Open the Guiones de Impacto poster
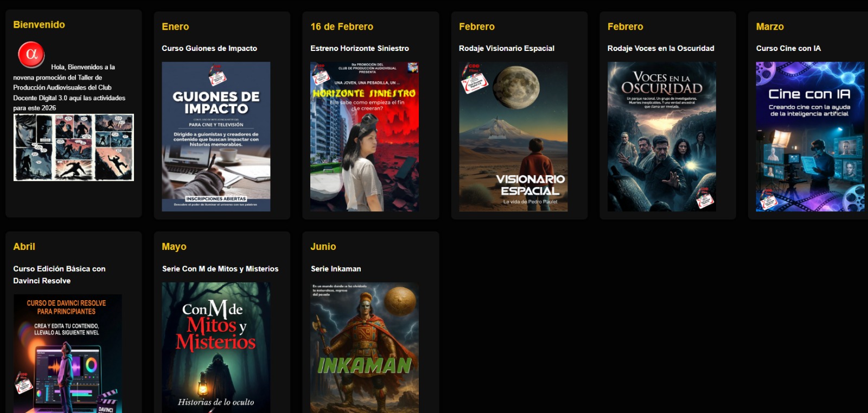Viewport: 868px width, 413px height. pos(216,137)
